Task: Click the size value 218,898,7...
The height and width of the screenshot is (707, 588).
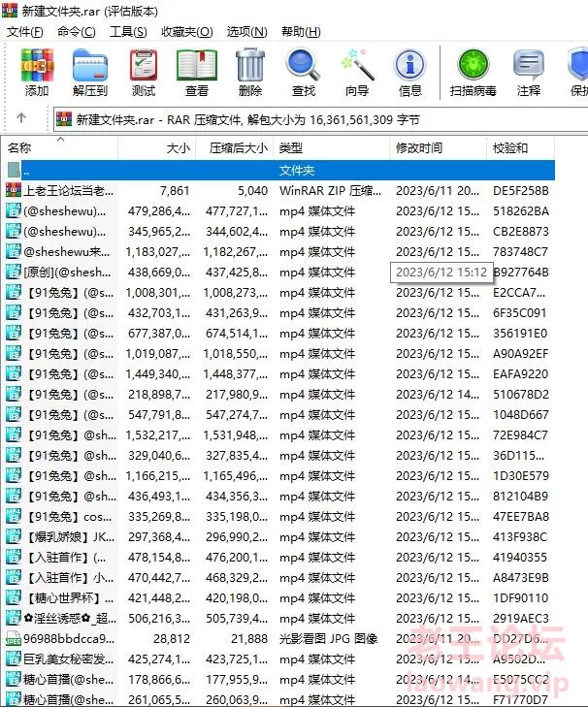Action: (159, 395)
